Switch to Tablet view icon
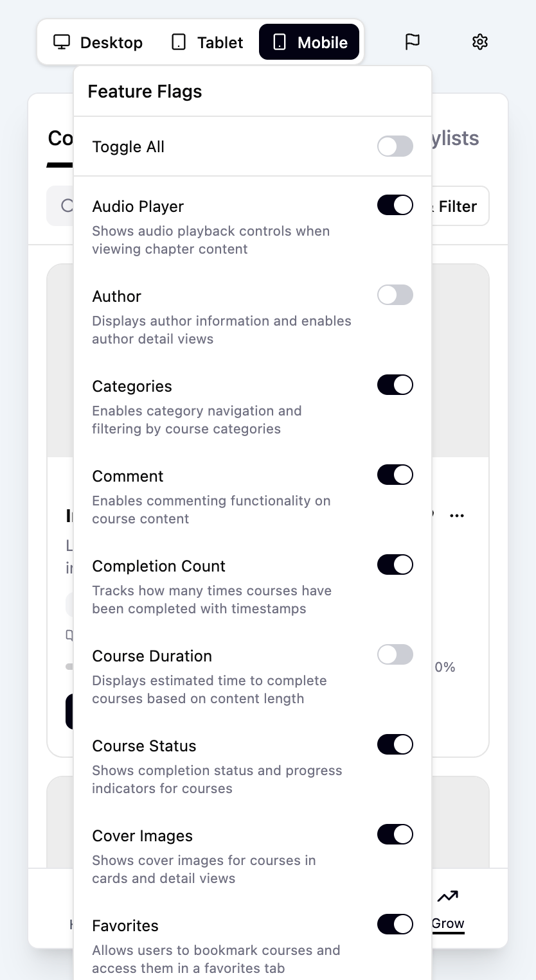 [179, 42]
